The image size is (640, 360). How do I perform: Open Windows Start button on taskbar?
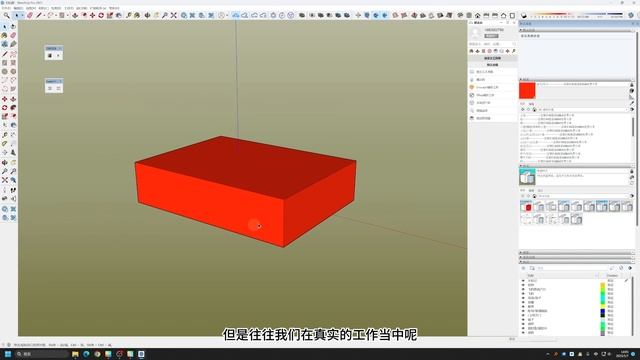(x=8, y=354)
